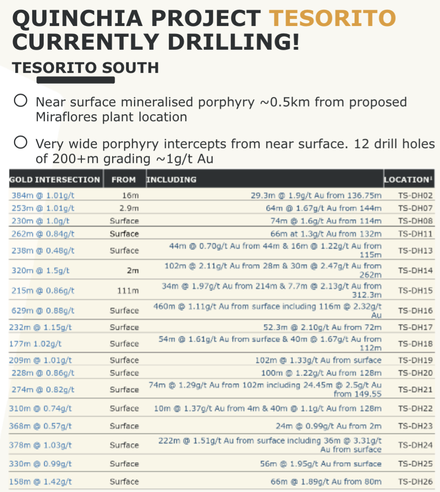Open the 320m @ 1.5g/t intersection
Screen dimensions: 440x492
(40, 270)
